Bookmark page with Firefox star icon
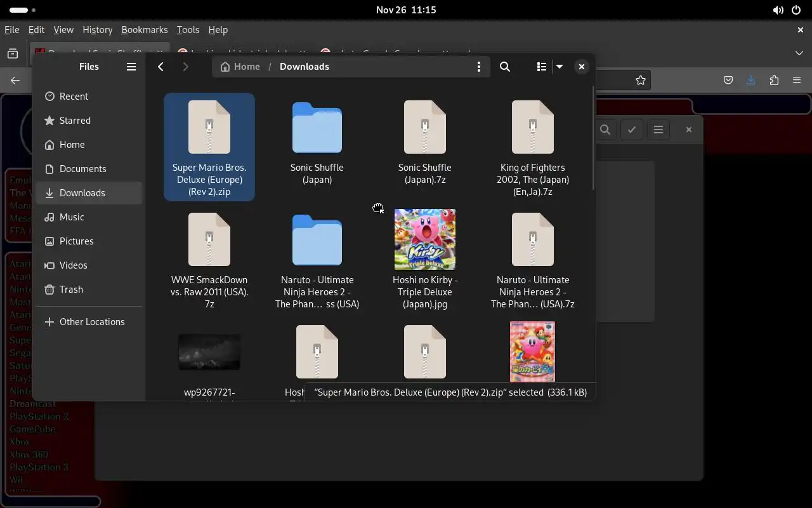812x508 pixels. pos(641,80)
